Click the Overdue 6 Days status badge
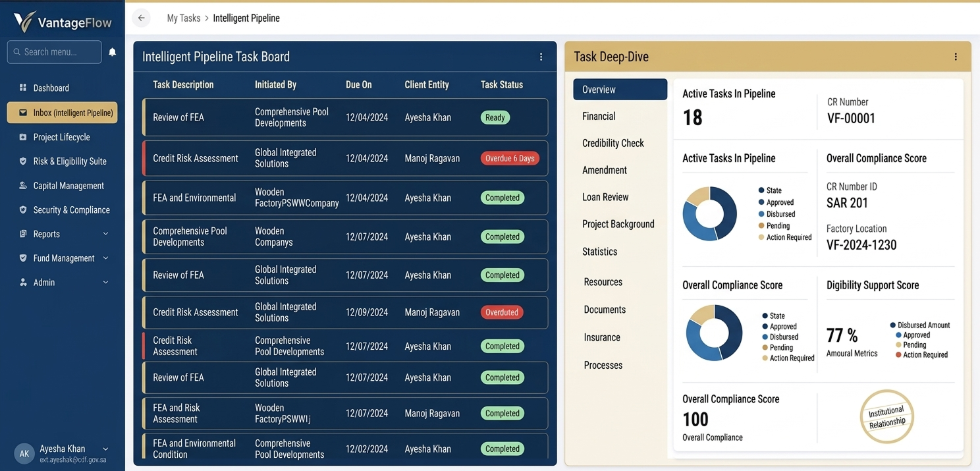The height and width of the screenshot is (471, 980). click(510, 159)
